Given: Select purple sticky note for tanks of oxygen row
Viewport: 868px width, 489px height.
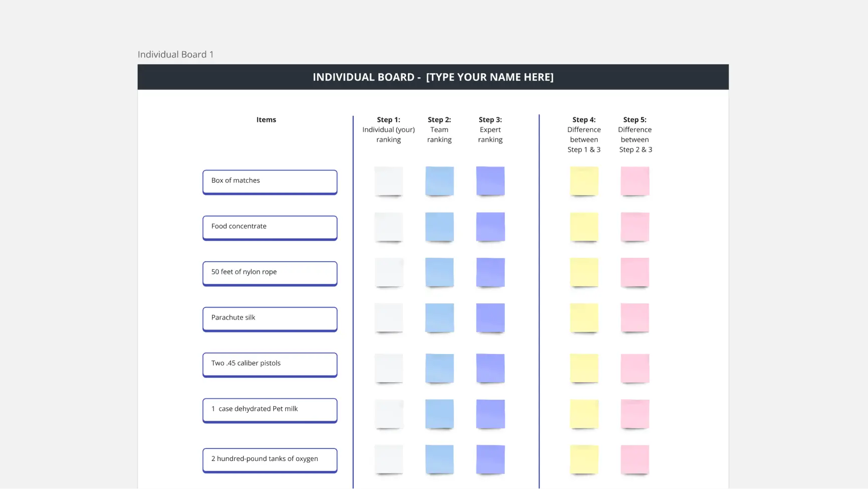Looking at the screenshot, I should pos(490,460).
